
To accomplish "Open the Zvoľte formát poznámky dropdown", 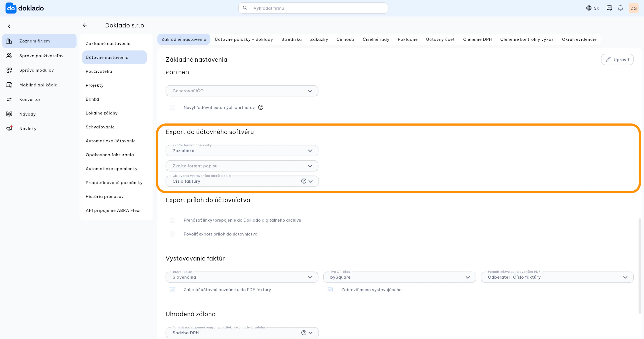I will pyautogui.click(x=242, y=151).
